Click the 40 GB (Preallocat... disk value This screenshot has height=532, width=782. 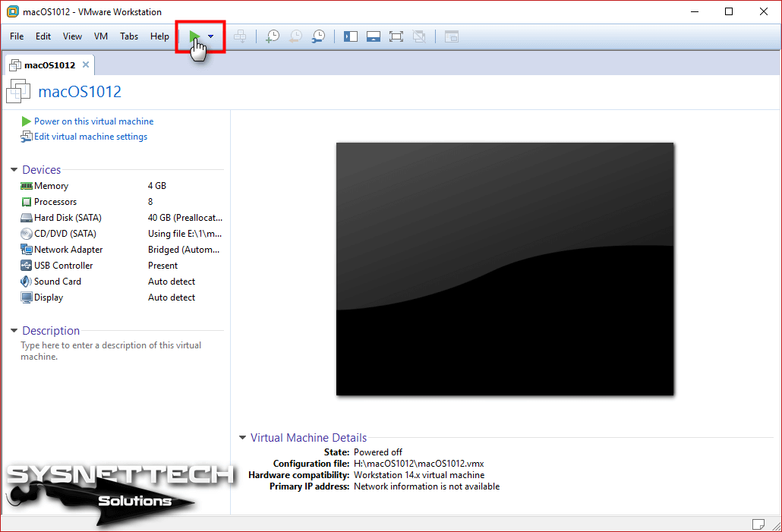[x=185, y=218]
